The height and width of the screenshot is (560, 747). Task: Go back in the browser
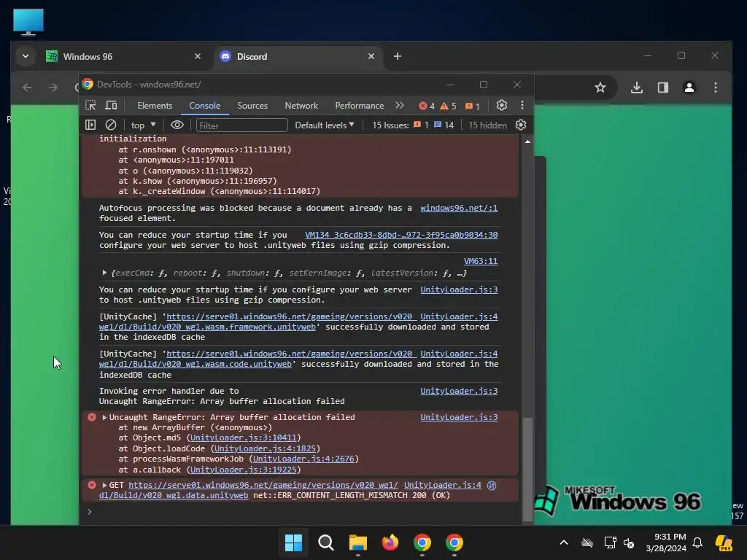coord(27,87)
